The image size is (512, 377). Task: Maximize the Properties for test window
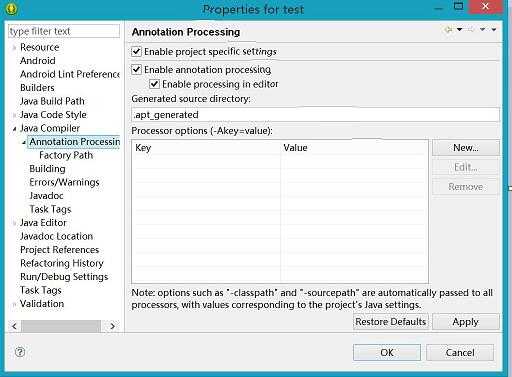[459, 6]
